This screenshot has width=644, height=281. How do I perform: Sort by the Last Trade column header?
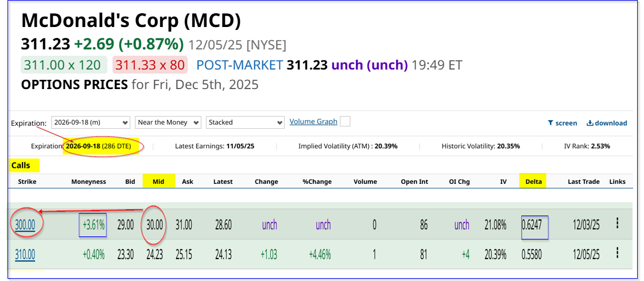[584, 182]
